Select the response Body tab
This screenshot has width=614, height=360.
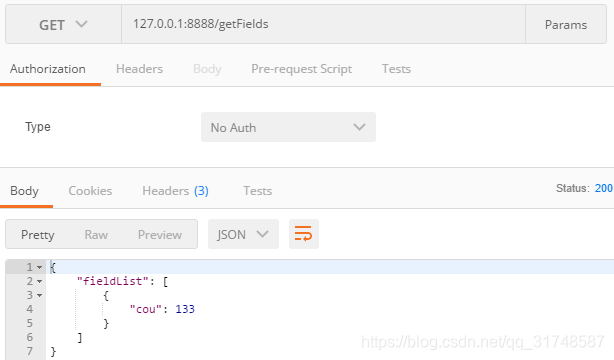(x=24, y=191)
